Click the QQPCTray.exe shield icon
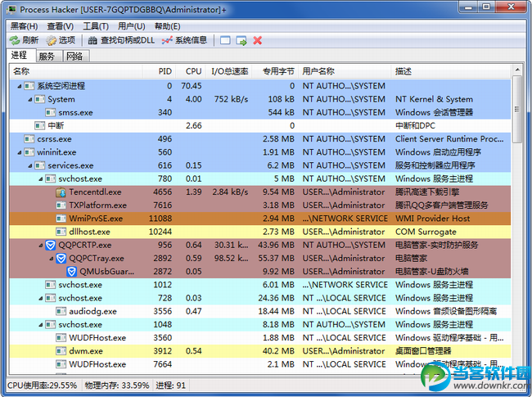The width and height of the screenshot is (532, 397). (x=61, y=259)
